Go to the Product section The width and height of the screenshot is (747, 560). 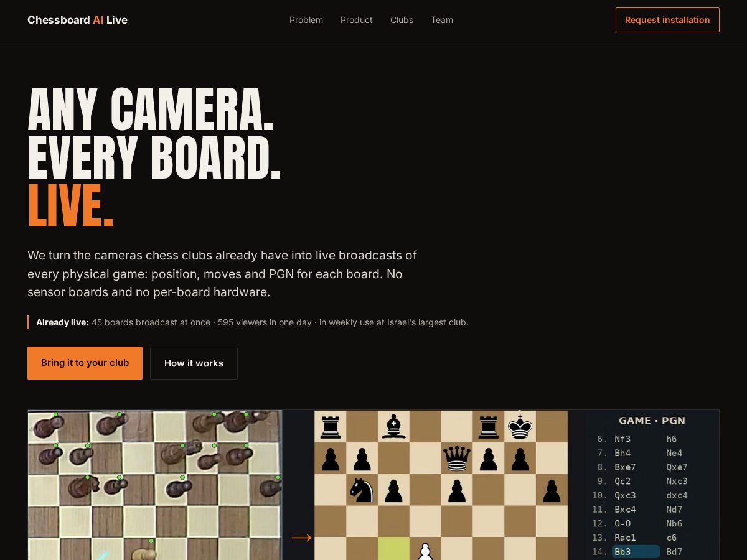pyautogui.click(x=357, y=20)
